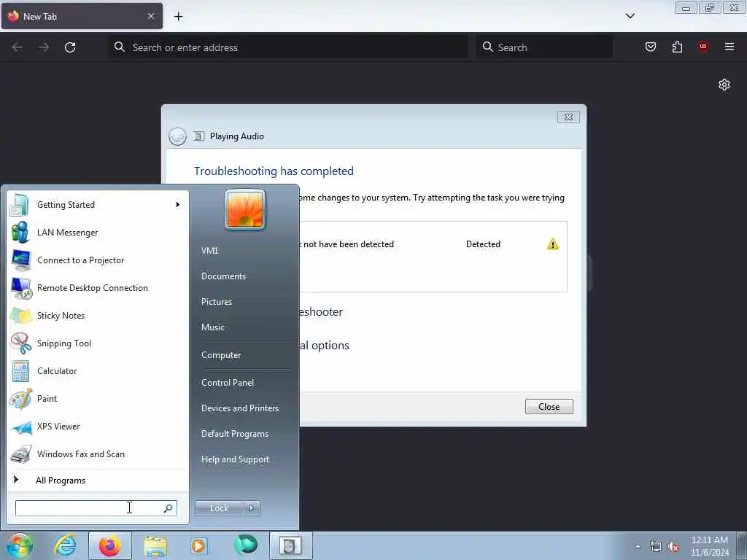Reload the current Firefox page

70,47
